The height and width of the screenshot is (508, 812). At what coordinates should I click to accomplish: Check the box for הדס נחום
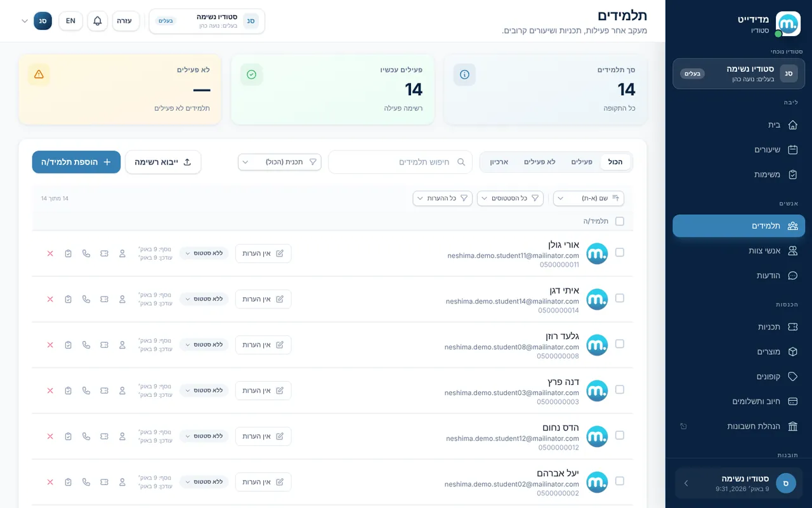tap(620, 435)
